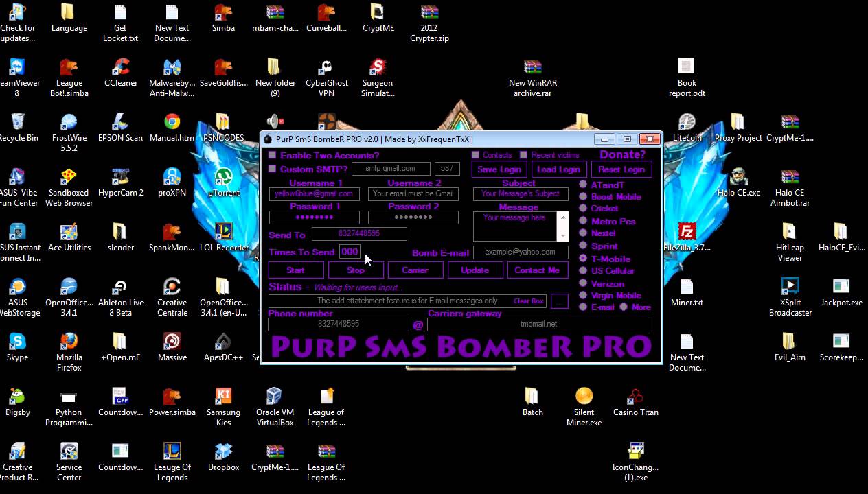This screenshot has height=494, width=868.
Task: Open the Donate? link
Action: (623, 154)
